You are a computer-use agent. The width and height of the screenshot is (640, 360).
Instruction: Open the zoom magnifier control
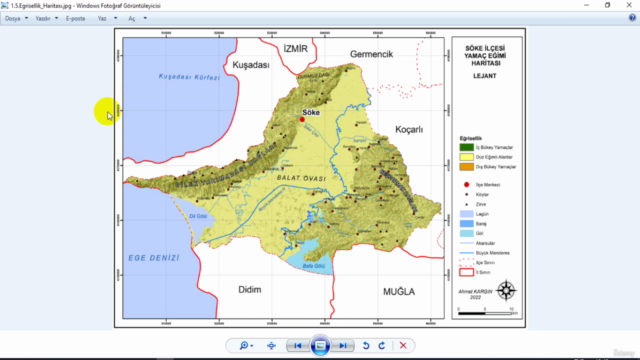click(x=246, y=346)
